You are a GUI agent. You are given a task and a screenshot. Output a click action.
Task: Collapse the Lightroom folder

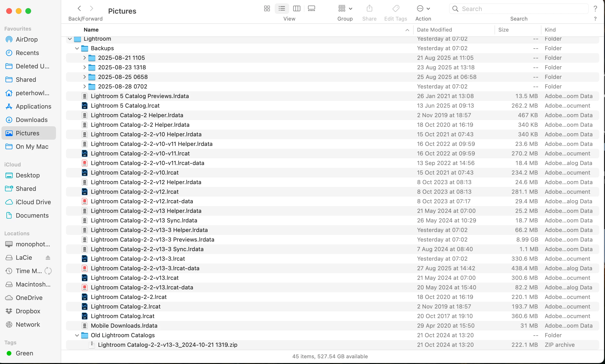(70, 39)
